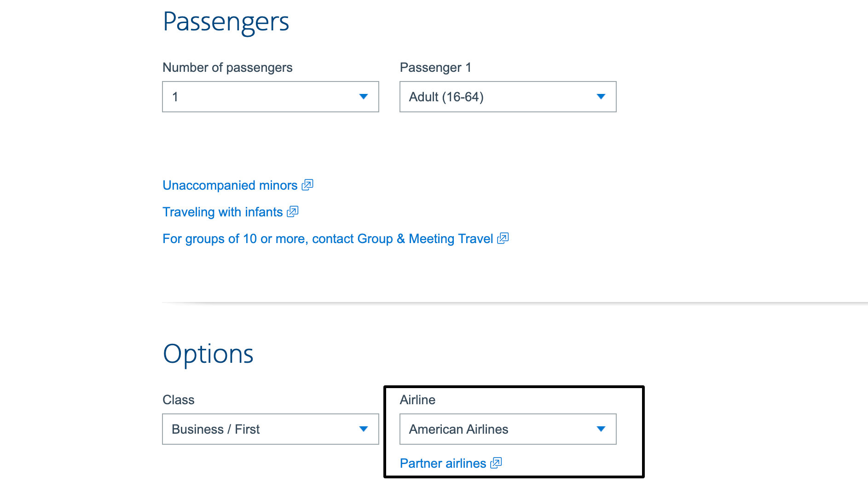The height and width of the screenshot is (488, 868).
Task: Click external-link icon beside Partner airlines
Action: coord(496,463)
